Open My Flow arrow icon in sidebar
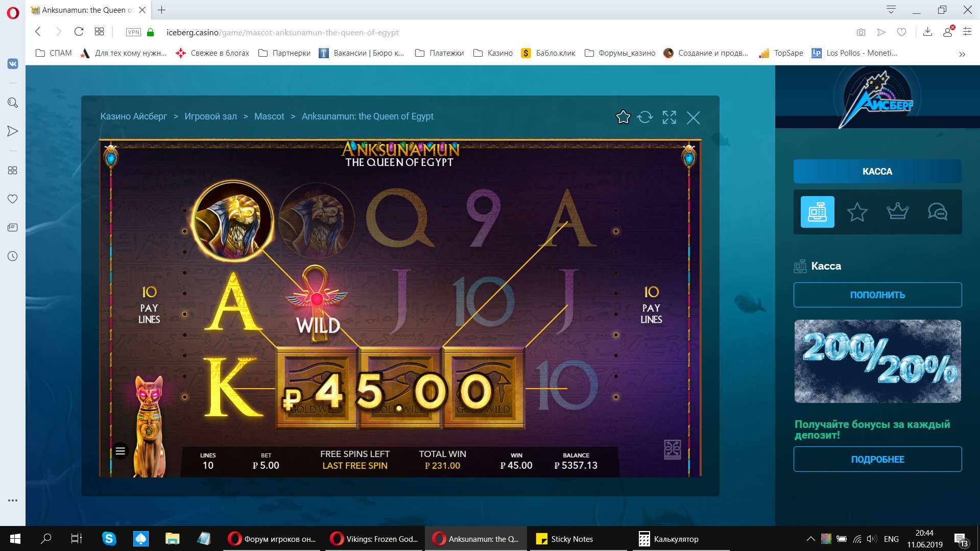 13,131
